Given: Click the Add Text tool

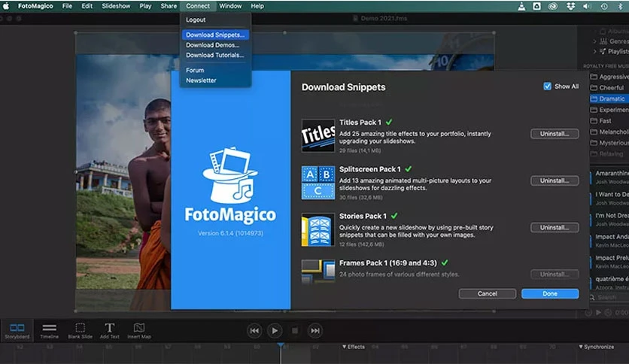Looking at the screenshot, I should [110, 331].
